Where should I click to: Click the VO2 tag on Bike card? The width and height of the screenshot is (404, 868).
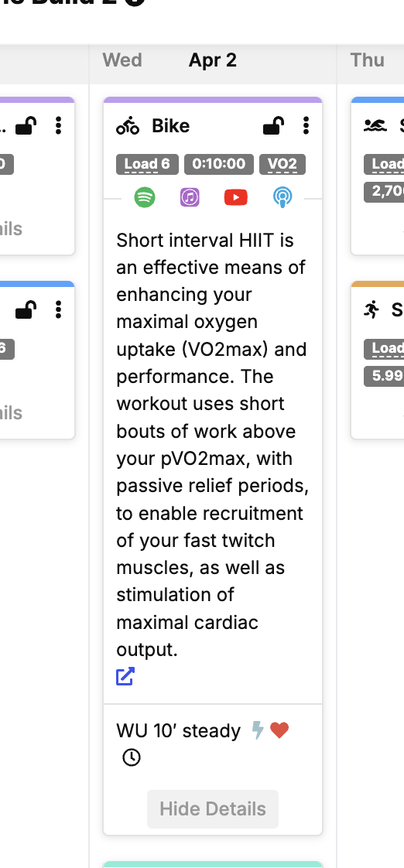282,165
